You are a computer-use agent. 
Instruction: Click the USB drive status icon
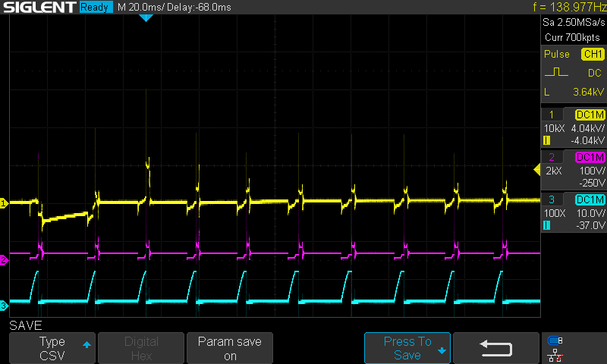[x=555, y=340]
